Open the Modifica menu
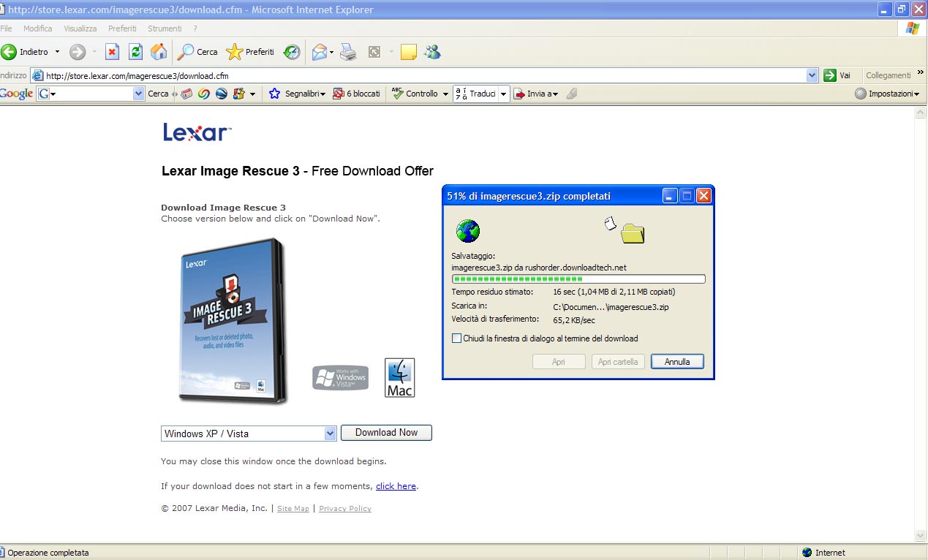 click(x=38, y=29)
